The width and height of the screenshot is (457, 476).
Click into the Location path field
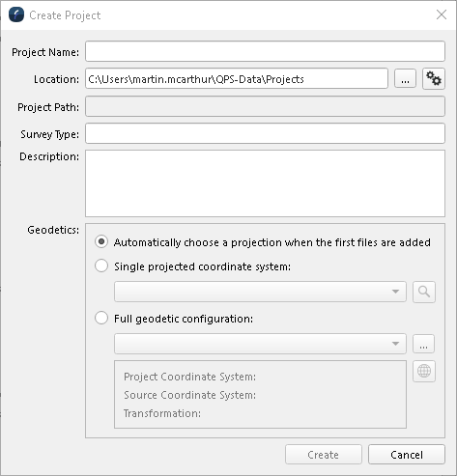pos(237,78)
